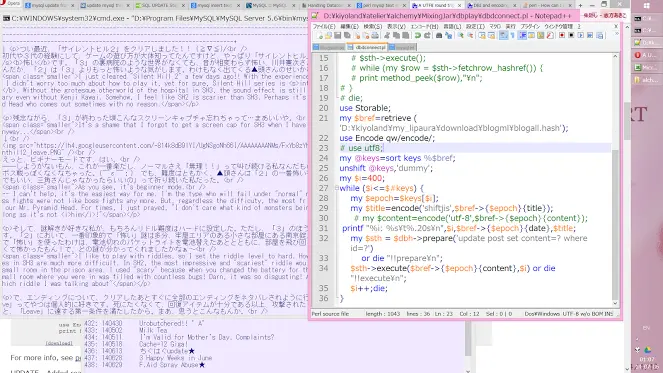
Task: Toggle the word wrap toolbar button
Action: point(503,35)
